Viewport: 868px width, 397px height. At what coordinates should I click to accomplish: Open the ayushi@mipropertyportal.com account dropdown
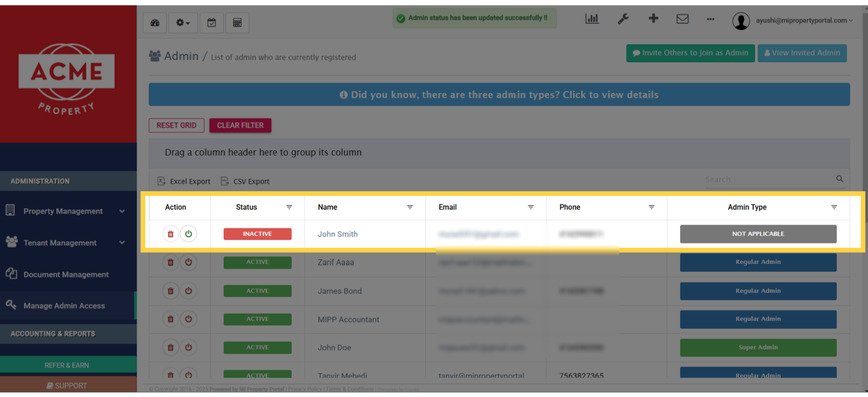pos(804,20)
